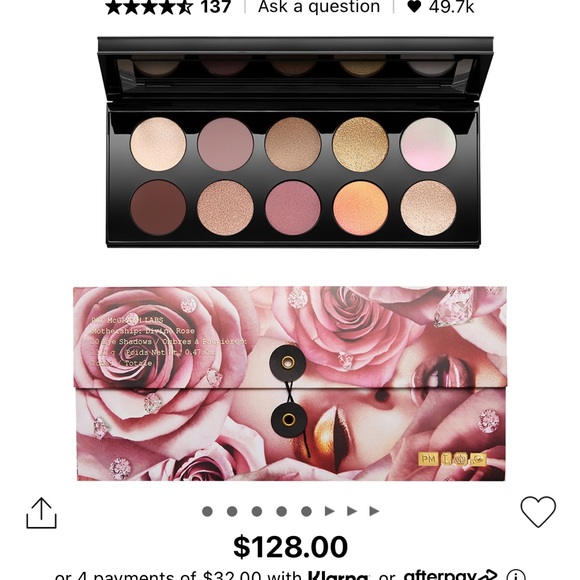The height and width of the screenshot is (580, 580).
Task: Play the second product video triangle
Action: [352, 511]
